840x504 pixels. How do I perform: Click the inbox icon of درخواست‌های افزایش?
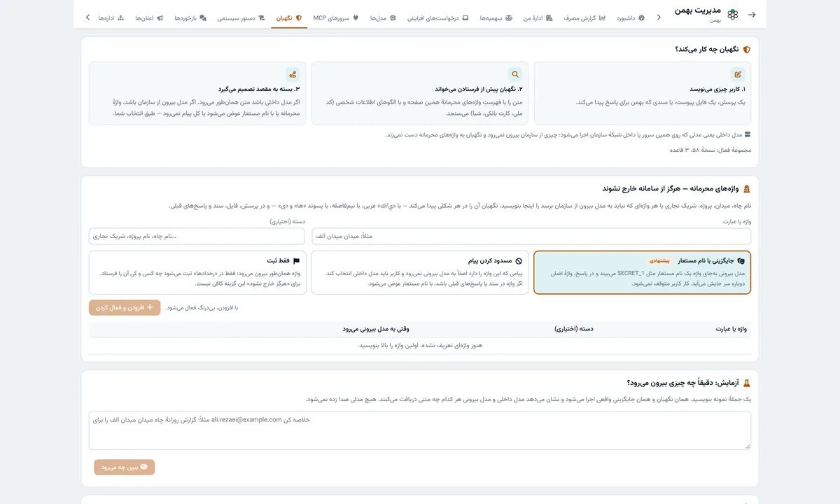pyautogui.click(x=465, y=17)
